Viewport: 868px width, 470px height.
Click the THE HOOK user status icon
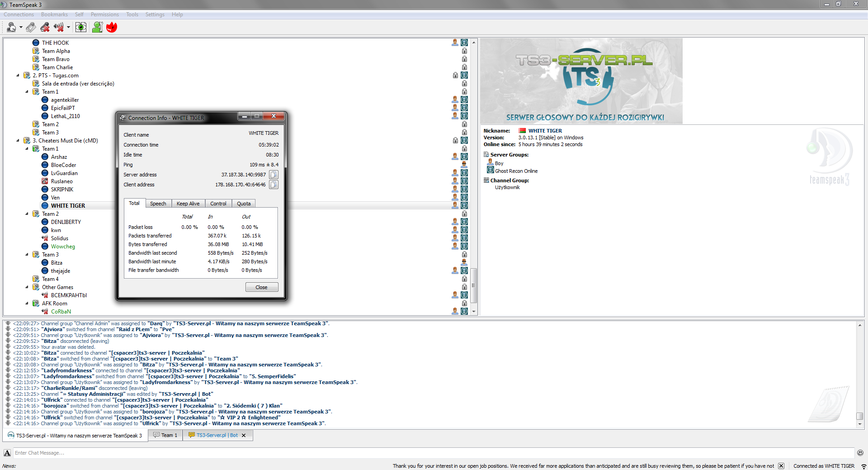(x=36, y=43)
